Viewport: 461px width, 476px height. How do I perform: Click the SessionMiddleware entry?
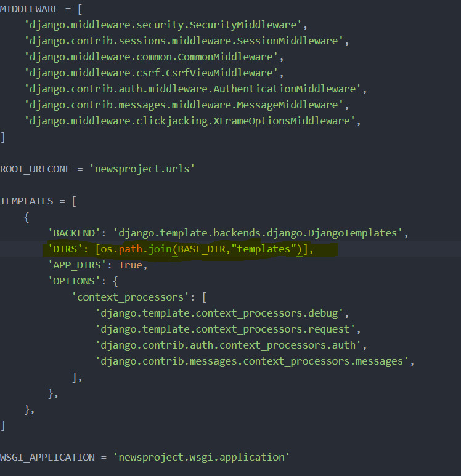tap(184, 41)
